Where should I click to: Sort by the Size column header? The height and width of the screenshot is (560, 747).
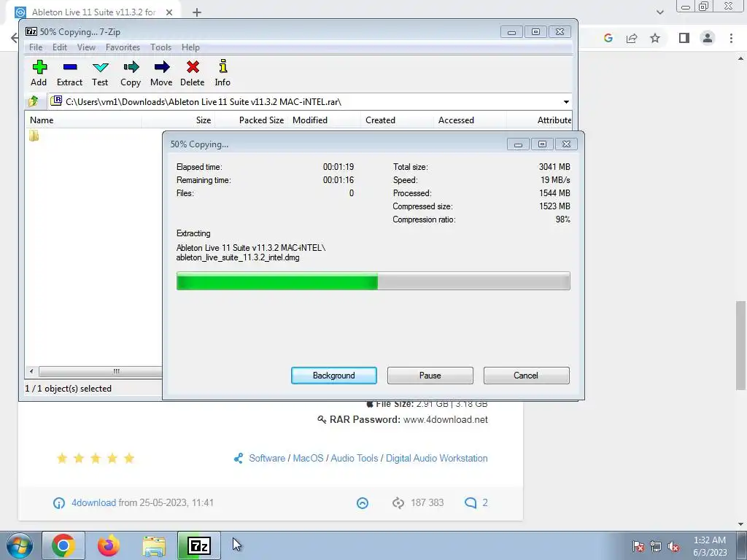click(x=178, y=120)
